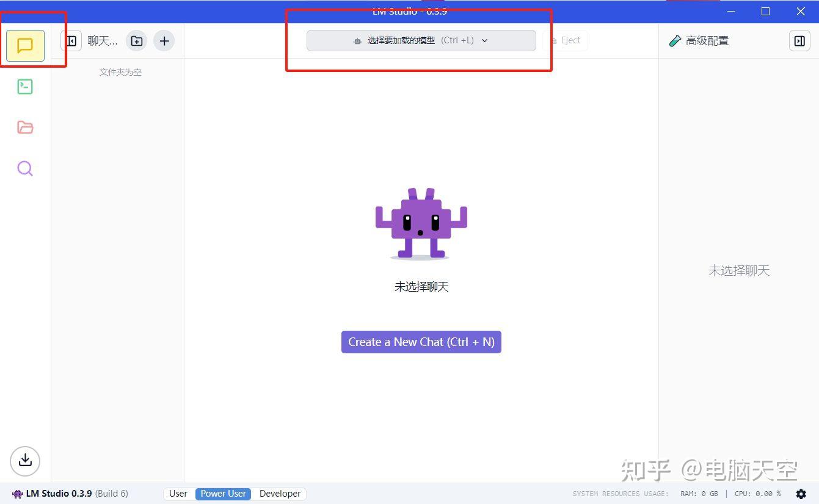Select Power User mode
This screenshot has width=819, height=504.
coord(224,494)
